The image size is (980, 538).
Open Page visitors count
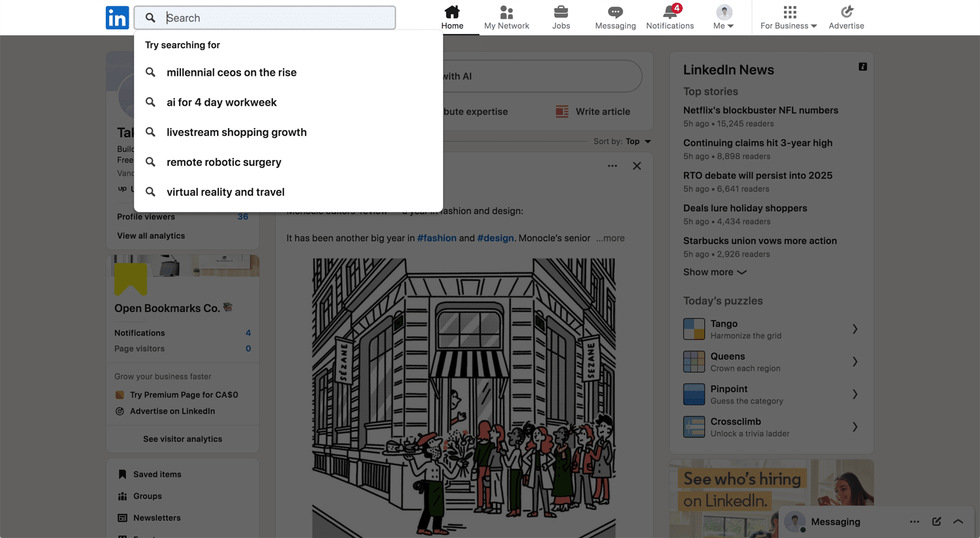click(248, 349)
